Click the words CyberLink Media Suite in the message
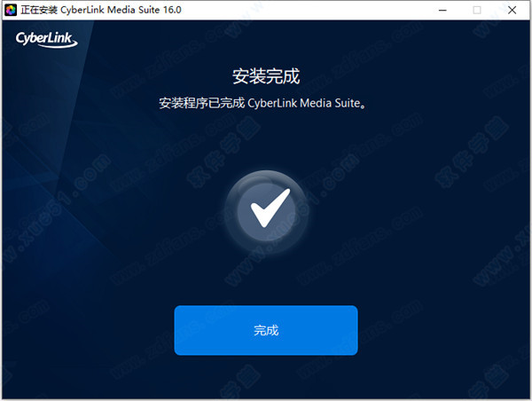The height and width of the screenshot is (401, 532). click(304, 103)
